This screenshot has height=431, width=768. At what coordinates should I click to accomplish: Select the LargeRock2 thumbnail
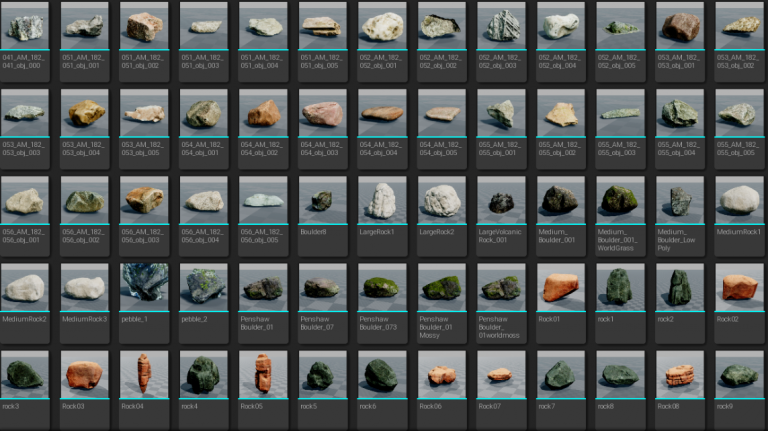441,200
